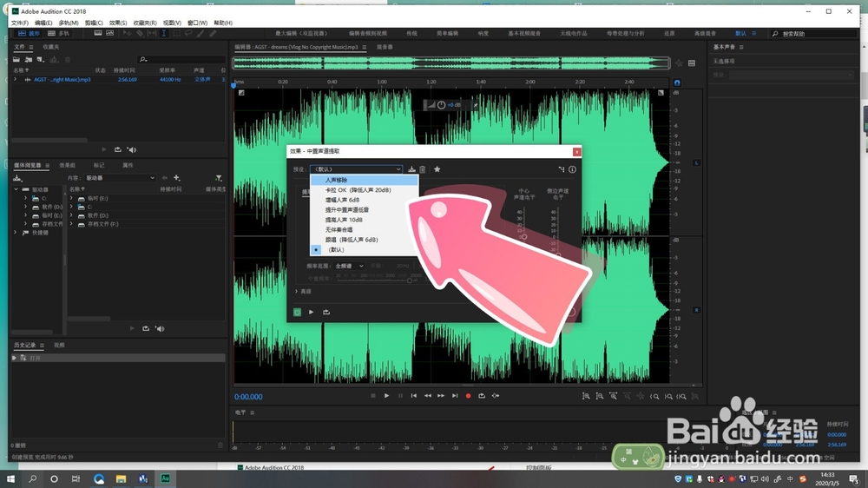Click the Windows Start button
Image resolution: width=868 pixels, height=488 pixels.
point(10,478)
